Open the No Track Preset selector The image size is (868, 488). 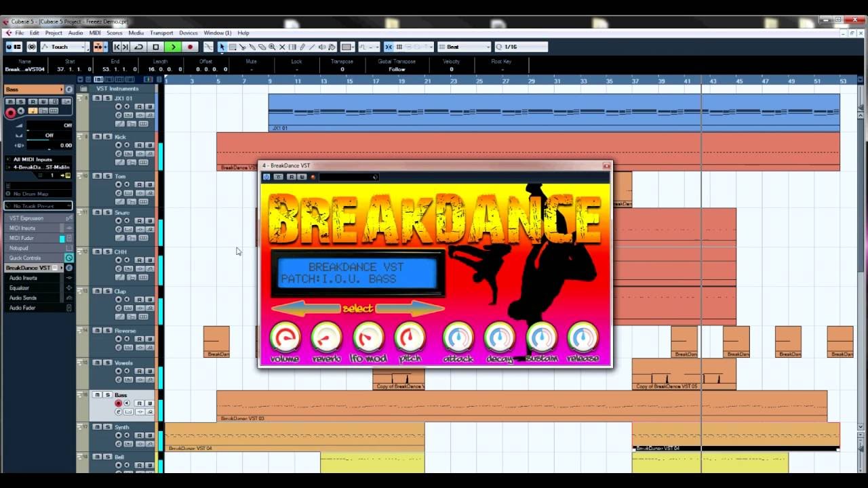[38, 206]
